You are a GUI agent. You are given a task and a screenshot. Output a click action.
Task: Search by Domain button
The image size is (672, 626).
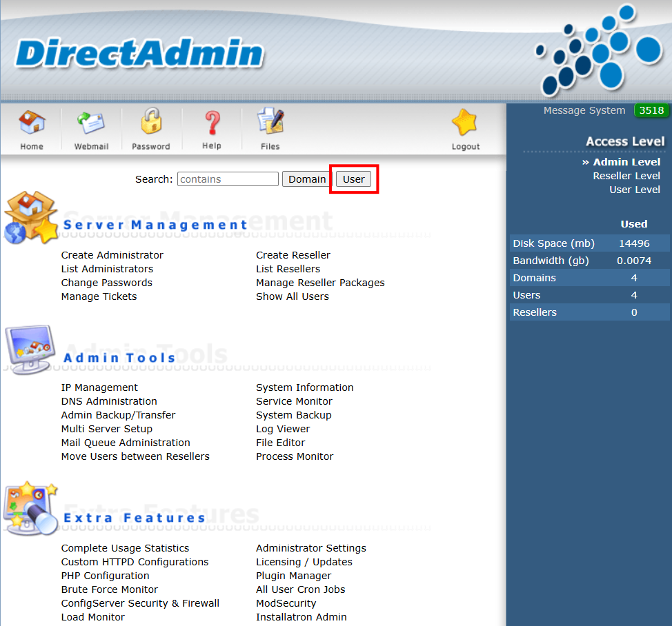307,179
